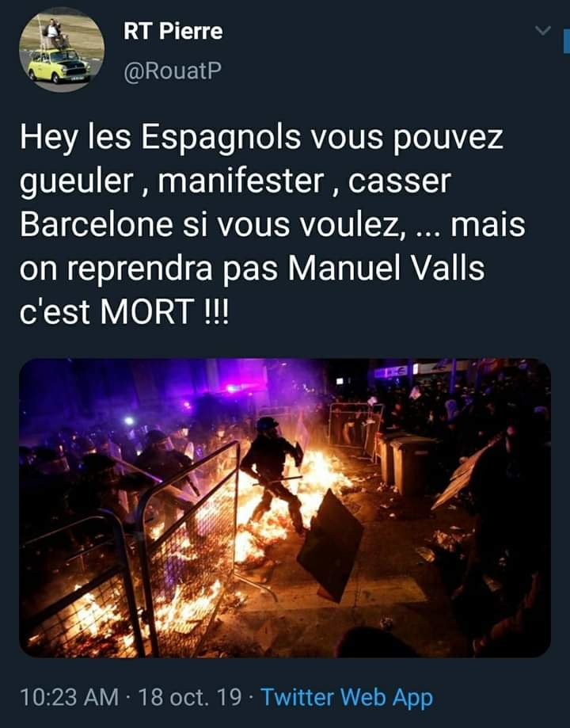The image size is (570, 728).
Task: Tap the word 'manifester' in tweet text
Action: pyautogui.click(x=241, y=181)
